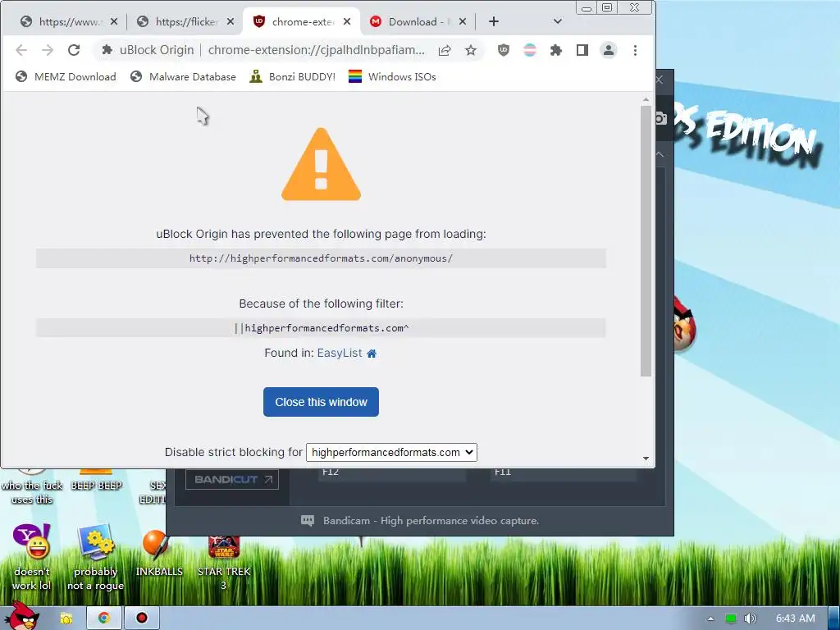Click the browser forward arrow

coord(47,50)
